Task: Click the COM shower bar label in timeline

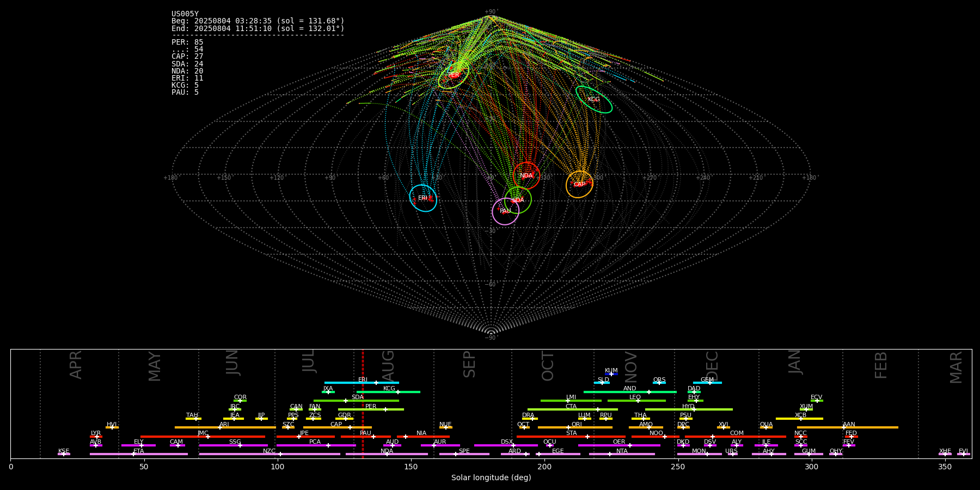Action: (x=737, y=433)
